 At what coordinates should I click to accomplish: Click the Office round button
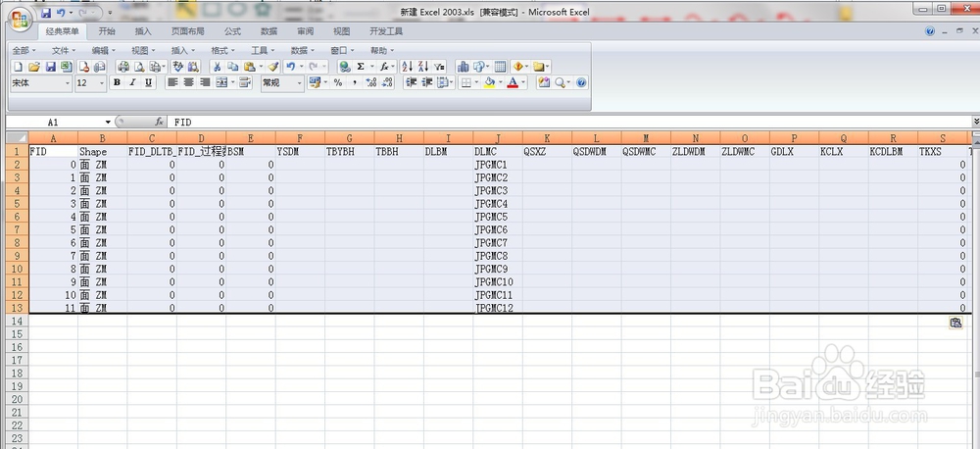click(20, 20)
